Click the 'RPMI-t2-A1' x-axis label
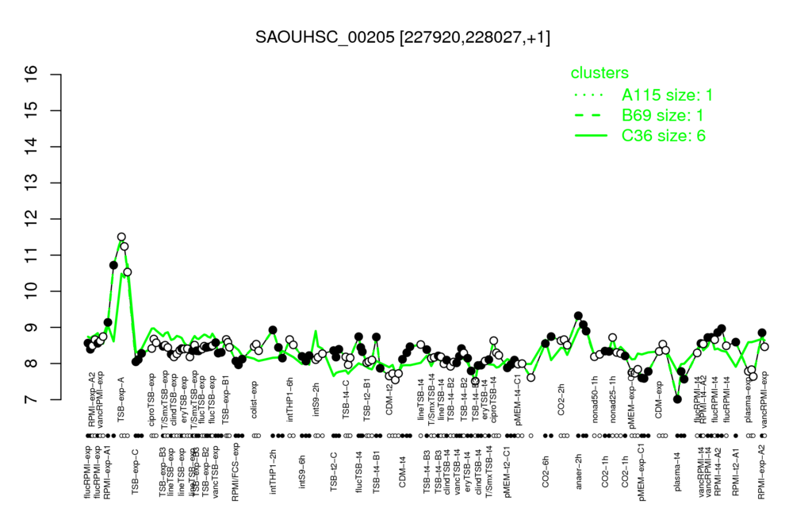Image resolution: width=812 pixels, height=508 pixels. click(x=735, y=473)
